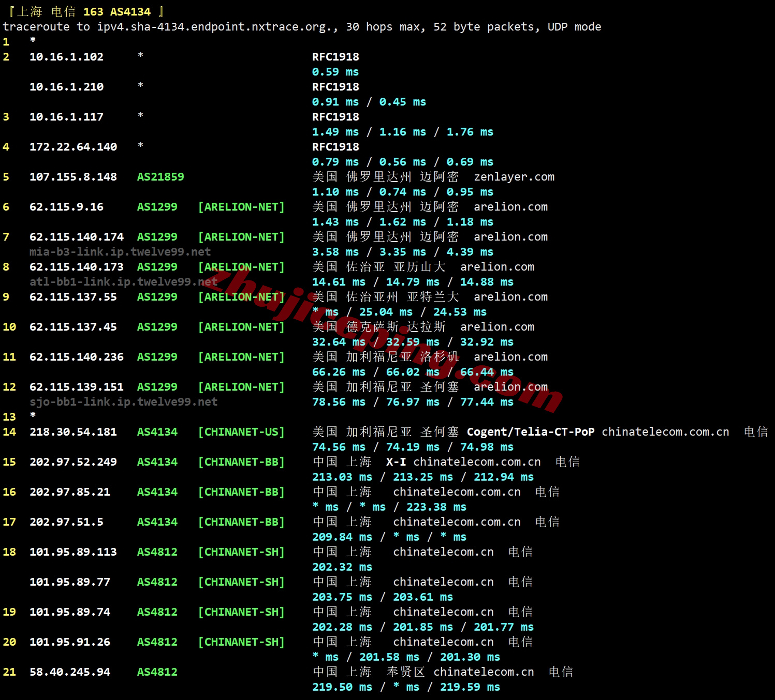Screen dimensions: 775x700
Task: Click the city name 洛杉矶
Action: tap(440, 357)
